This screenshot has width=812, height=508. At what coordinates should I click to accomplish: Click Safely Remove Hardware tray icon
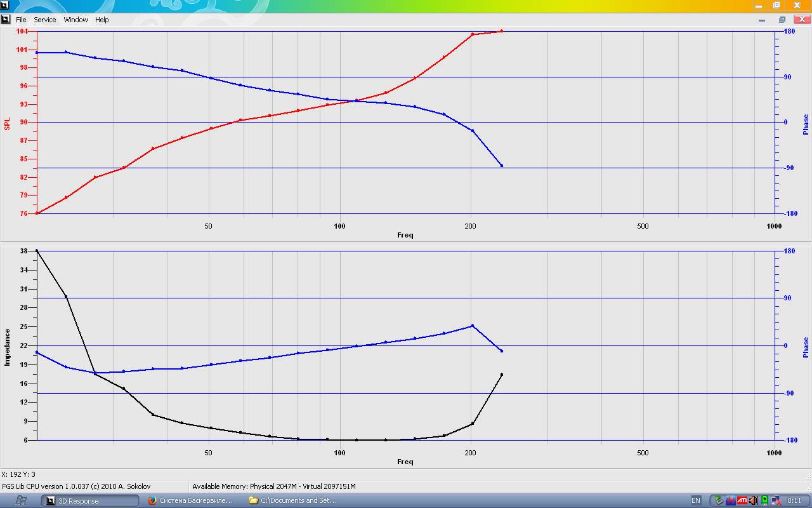[x=718, y=500]
